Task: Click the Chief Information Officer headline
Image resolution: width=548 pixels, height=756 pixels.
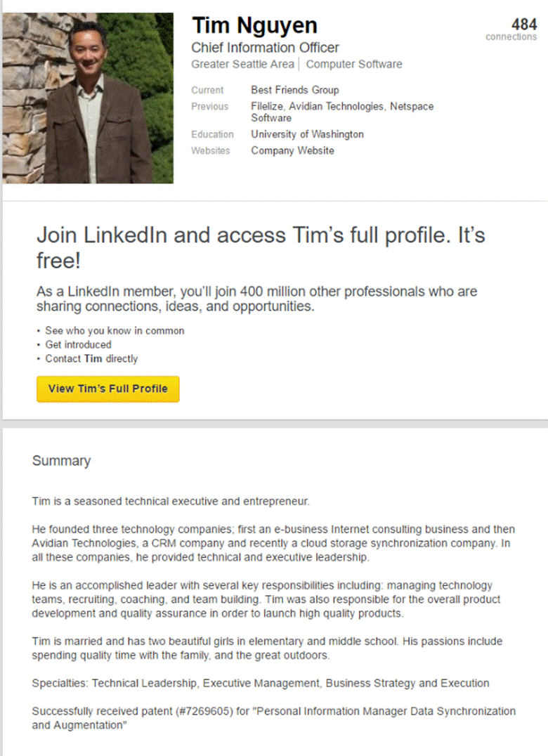Action: (x=265, y=48)
